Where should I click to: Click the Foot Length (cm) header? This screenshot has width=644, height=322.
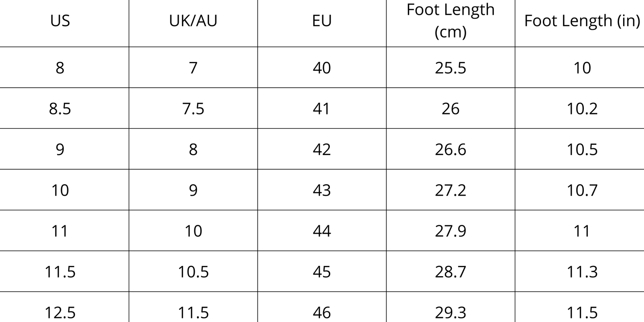coord(450,21)
